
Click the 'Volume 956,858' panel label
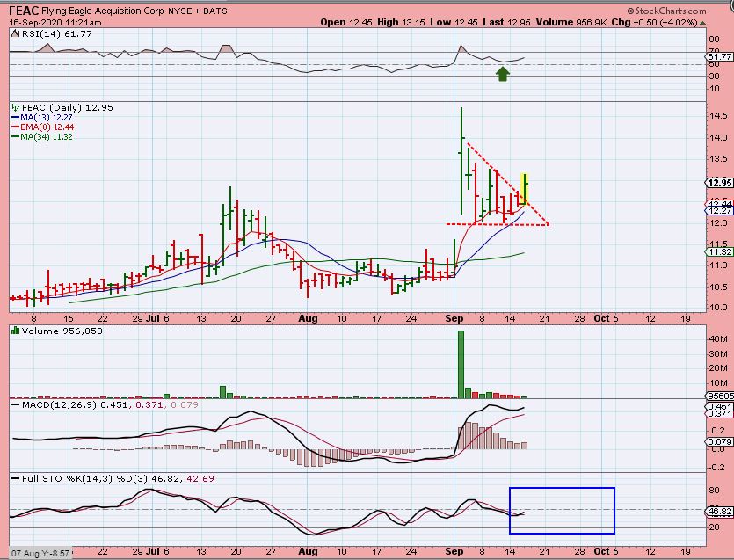[x=62, y=331]
